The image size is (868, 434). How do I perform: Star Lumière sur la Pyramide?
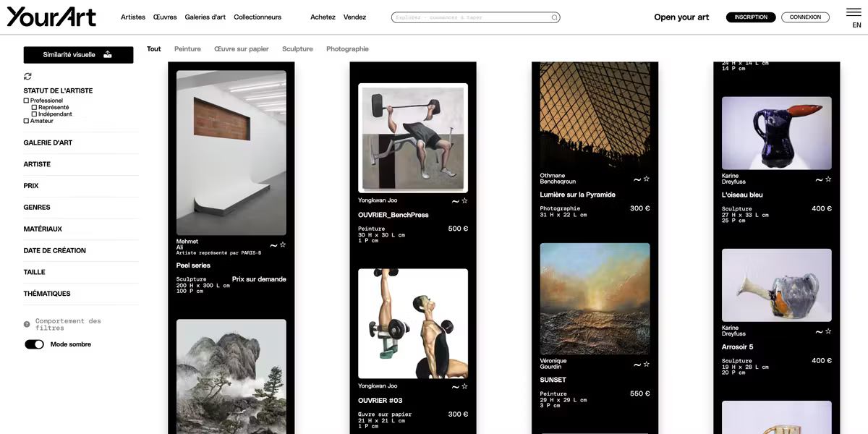[x=647, y=179]
